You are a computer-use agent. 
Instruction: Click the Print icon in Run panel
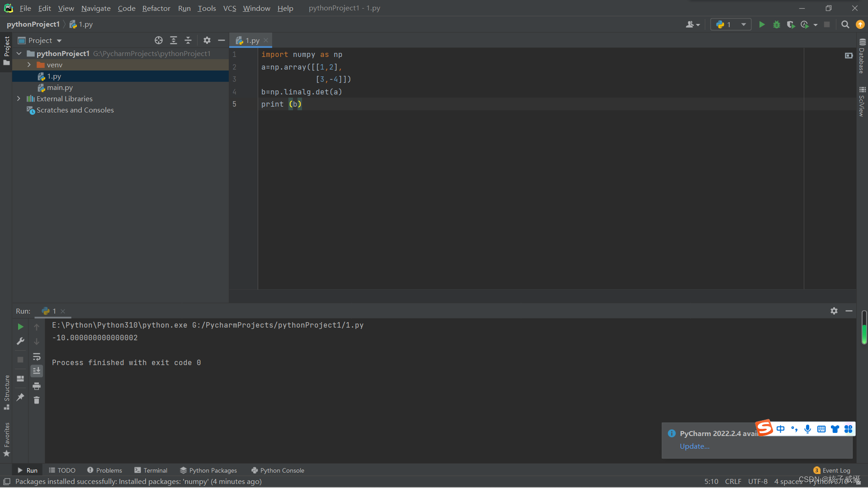click(37, 386)
